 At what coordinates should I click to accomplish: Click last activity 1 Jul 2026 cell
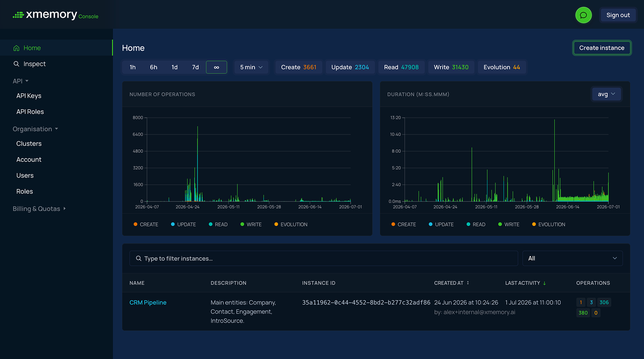[x=533, y=303]
